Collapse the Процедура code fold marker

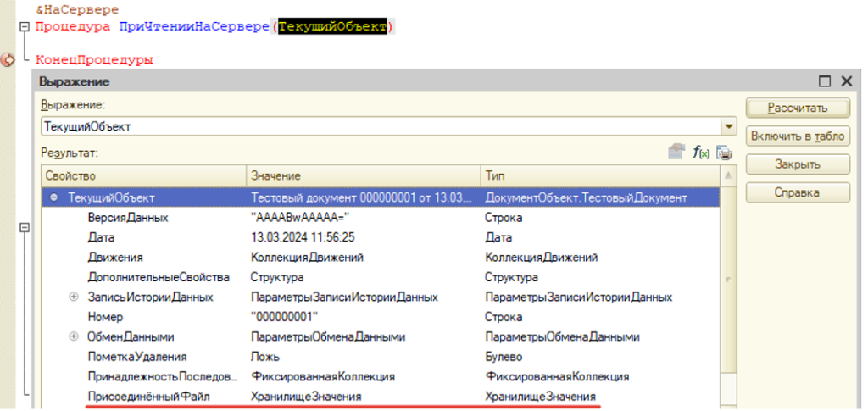pos(24,27)
